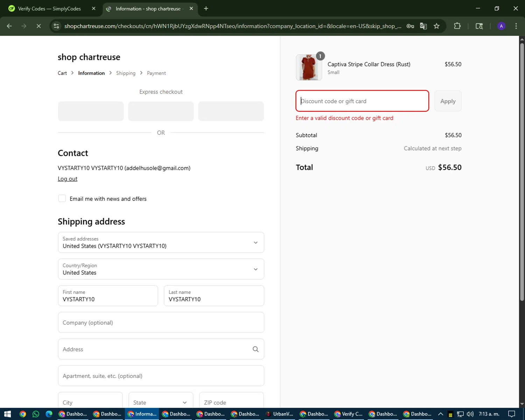Open a new browser tab
The width and height of the screenshot is (525, 420).
(206, 8)
